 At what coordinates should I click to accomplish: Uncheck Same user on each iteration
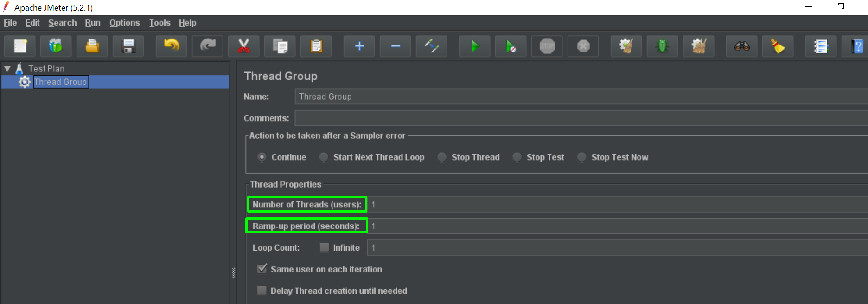262,269
